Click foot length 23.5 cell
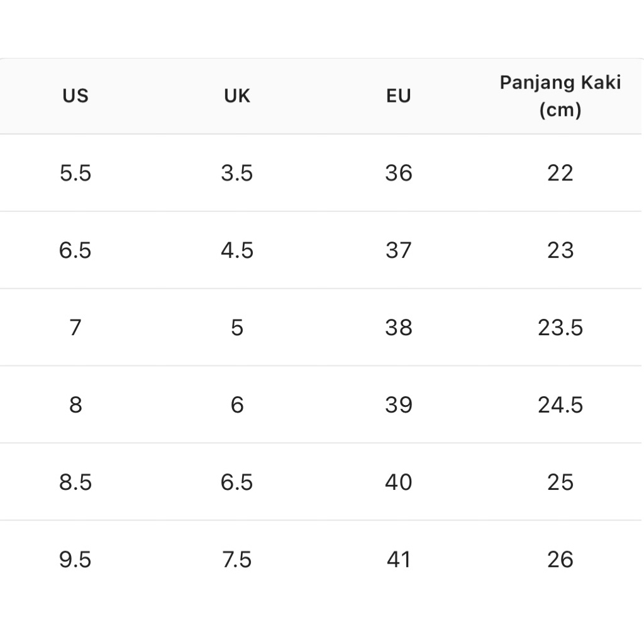The height and width of the screenshot is (644, 644). coord(560,328)
